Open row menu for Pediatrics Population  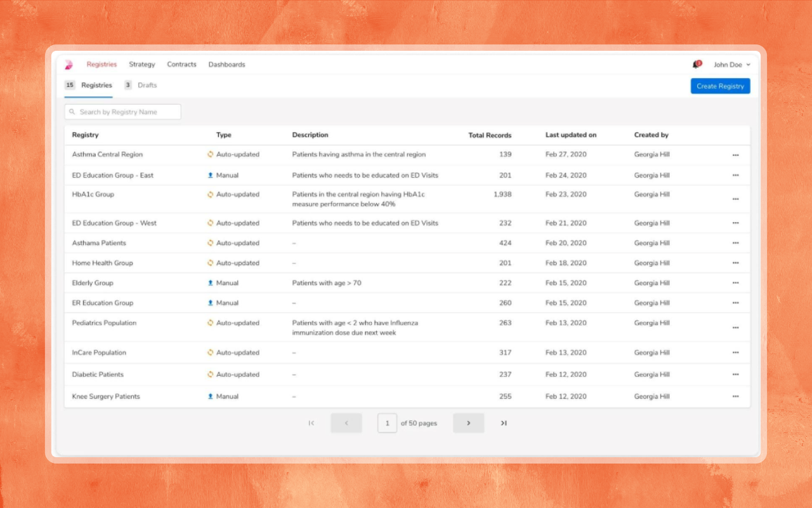tap(735, 328)
